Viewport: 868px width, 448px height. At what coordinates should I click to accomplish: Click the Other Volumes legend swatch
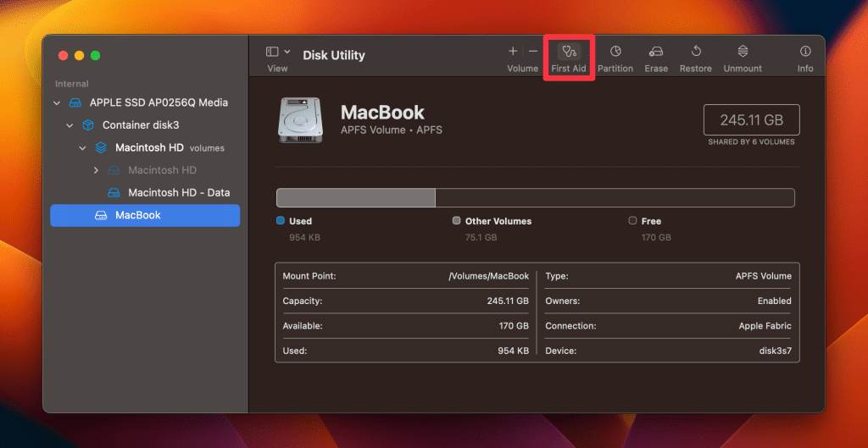pos(456,221)
